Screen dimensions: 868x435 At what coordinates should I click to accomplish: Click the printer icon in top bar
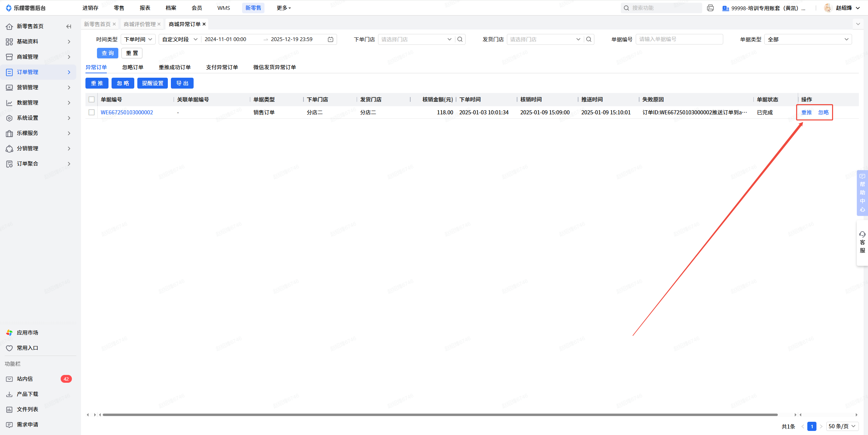click(x=710, y=8)
